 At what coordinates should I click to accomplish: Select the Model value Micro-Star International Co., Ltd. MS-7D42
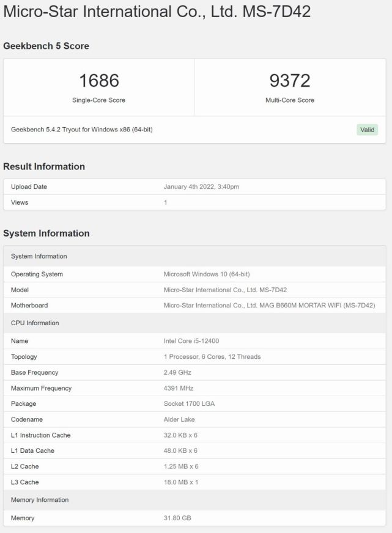[x=225, y=290]
